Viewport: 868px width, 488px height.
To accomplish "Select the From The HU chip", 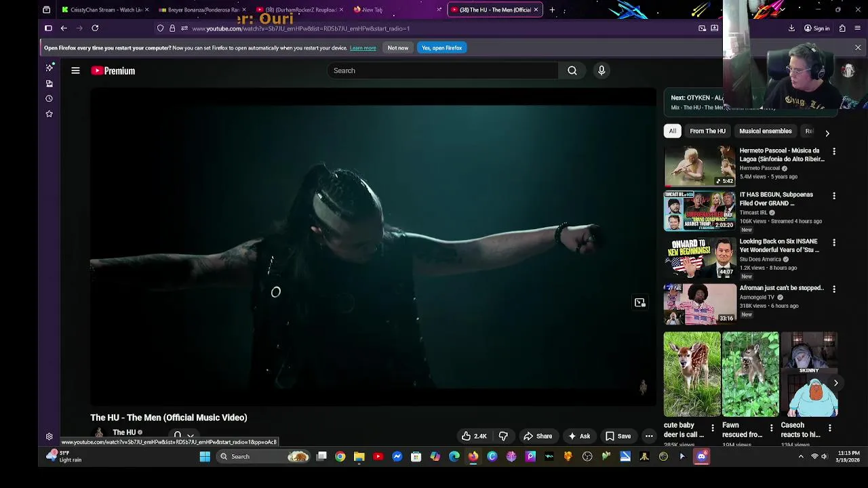I will coord(707,131).
